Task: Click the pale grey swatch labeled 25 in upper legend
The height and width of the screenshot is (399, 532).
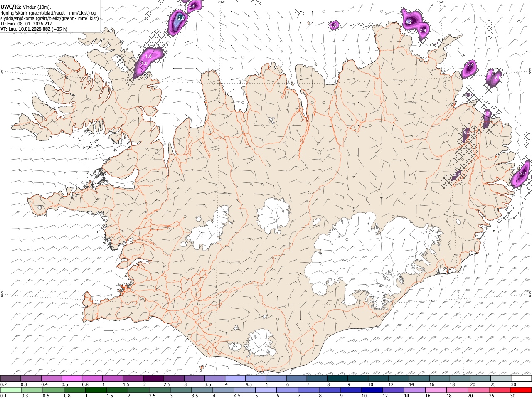Action: [501, 379]
